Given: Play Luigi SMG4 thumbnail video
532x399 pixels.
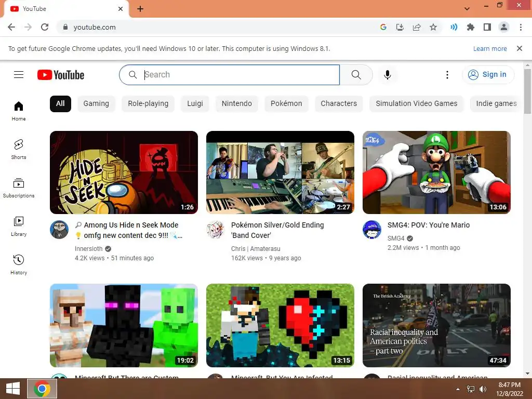Looking at the screenshot, I should click(436, 172).
